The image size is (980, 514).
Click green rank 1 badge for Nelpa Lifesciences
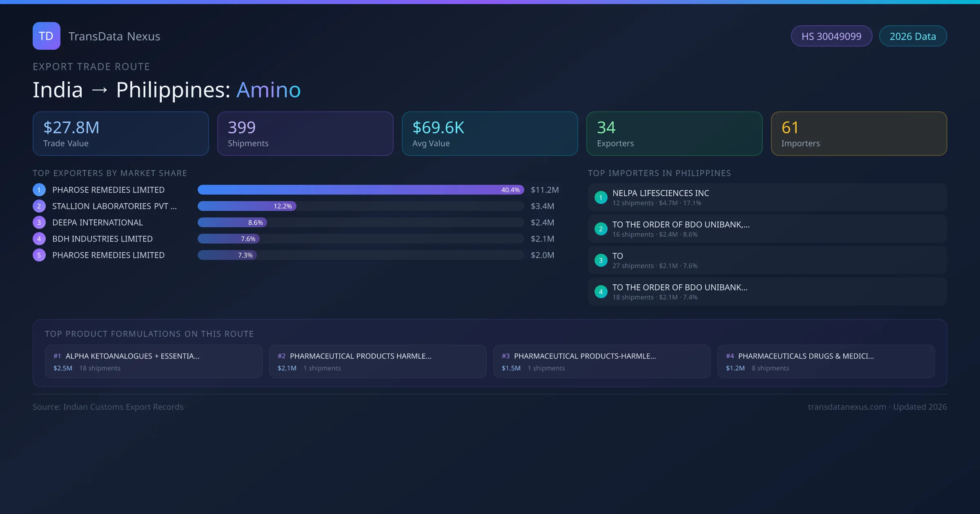point(601,197)
